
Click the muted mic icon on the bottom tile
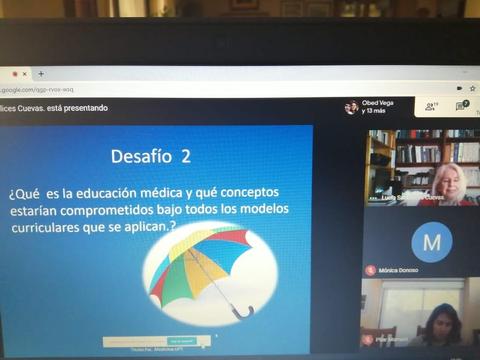click(368, 340)
